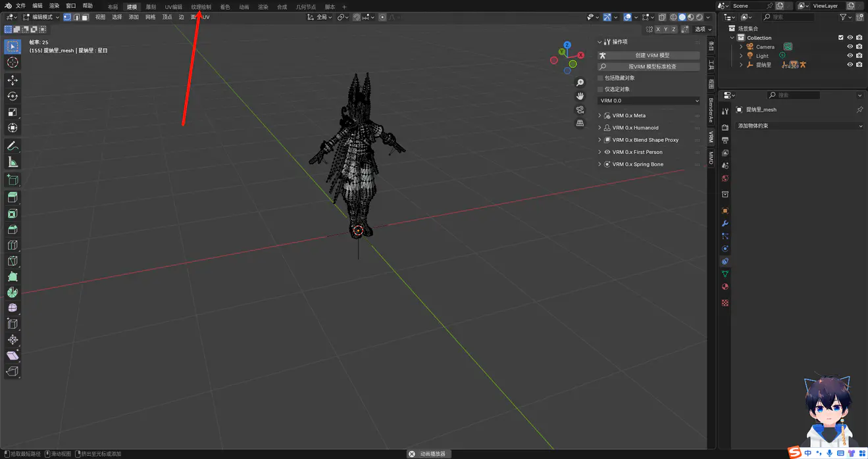Screen dimensions: 868x459
Task: Switch to face select mode icon
Action: pos(85,17)
